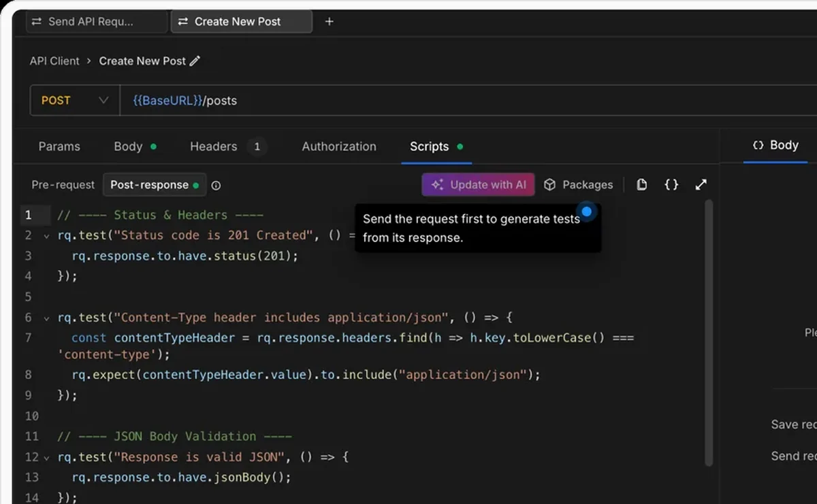The width and height of the screenshot is (817, 504).
Task: Select the Create New Post tab
Action: click(x=241, y=22)
